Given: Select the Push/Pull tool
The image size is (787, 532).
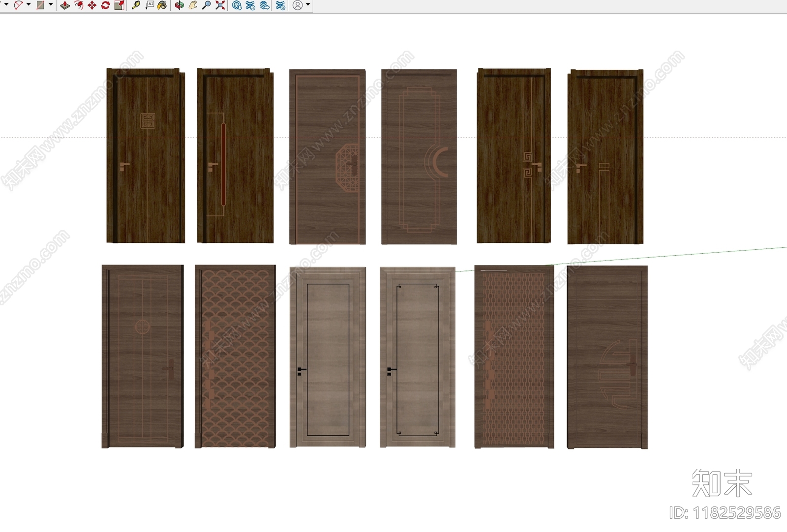Looking at the screenshot, I should tap(65, 5).
